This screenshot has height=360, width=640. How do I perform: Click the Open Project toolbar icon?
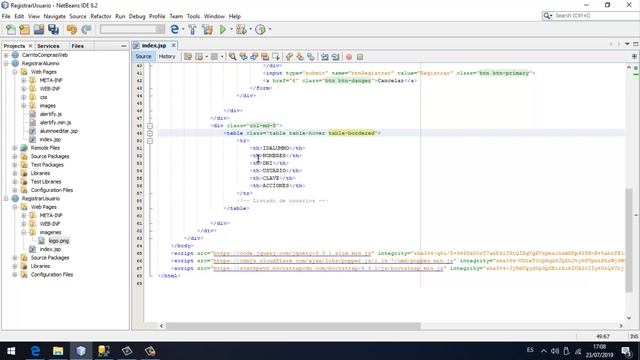39,29
